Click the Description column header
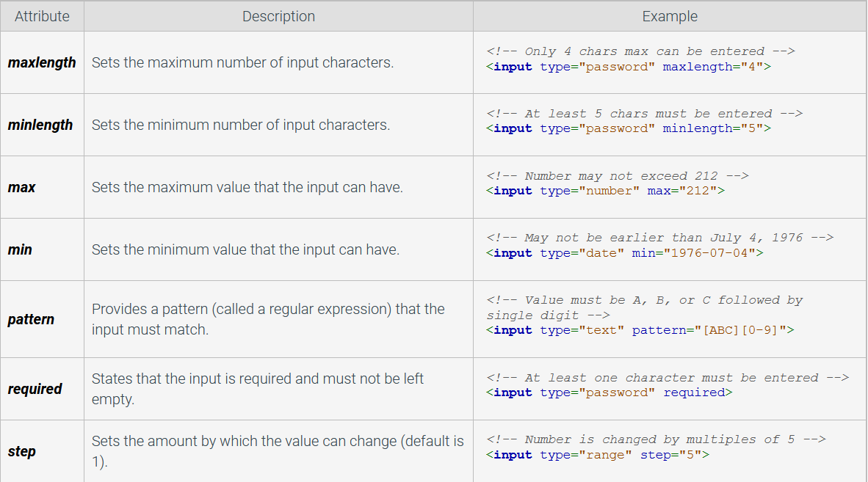Viewport: 868px width, 482px height. coord(278,17)
